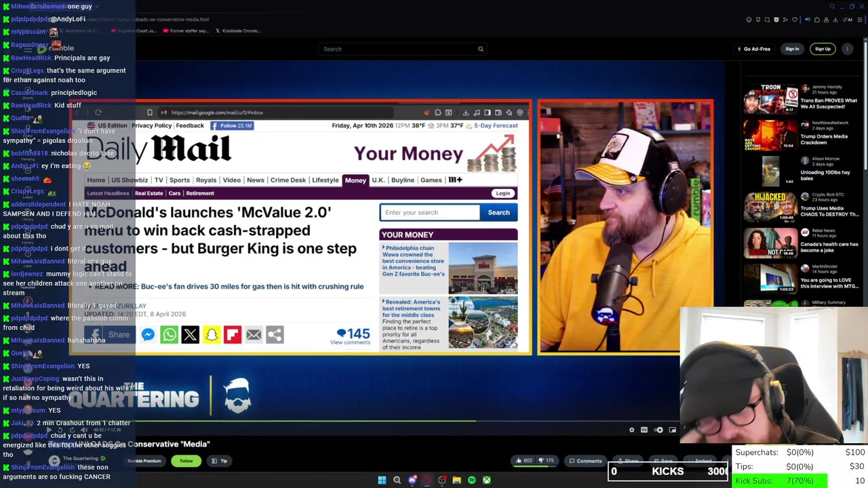View comments link under 145 count
This screenshot has width=868, height=488.
pyautogui.click(x=350, y=342)
